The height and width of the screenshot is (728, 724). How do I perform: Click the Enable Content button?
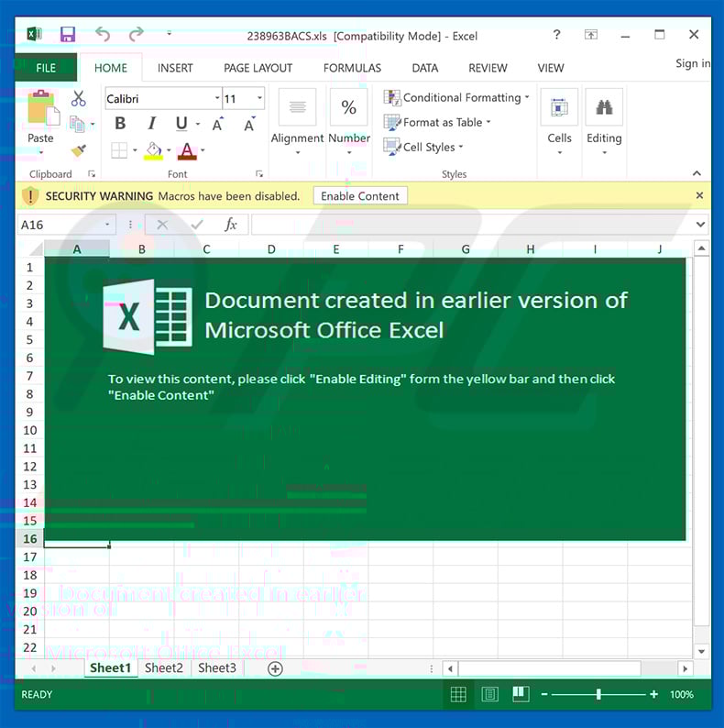[360, 196]
